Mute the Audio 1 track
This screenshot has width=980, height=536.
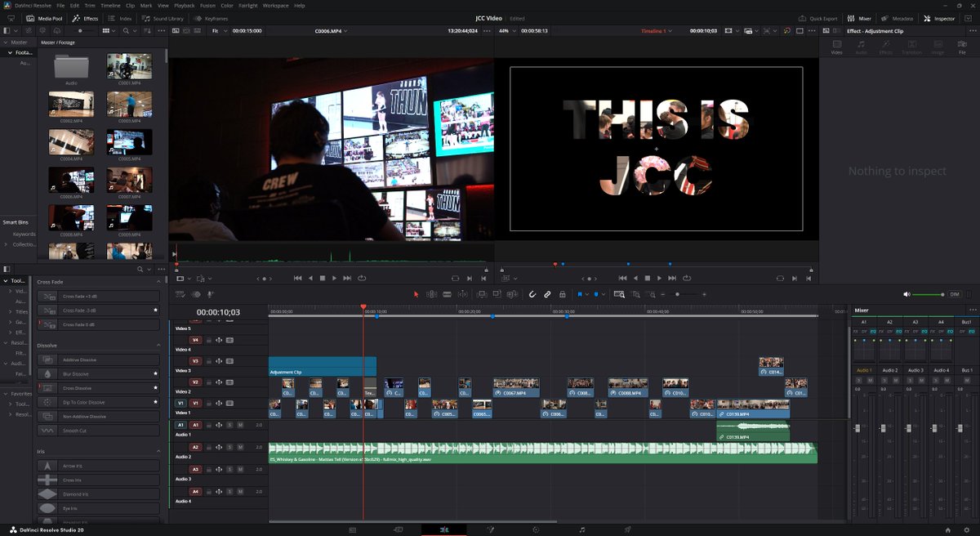240,425
